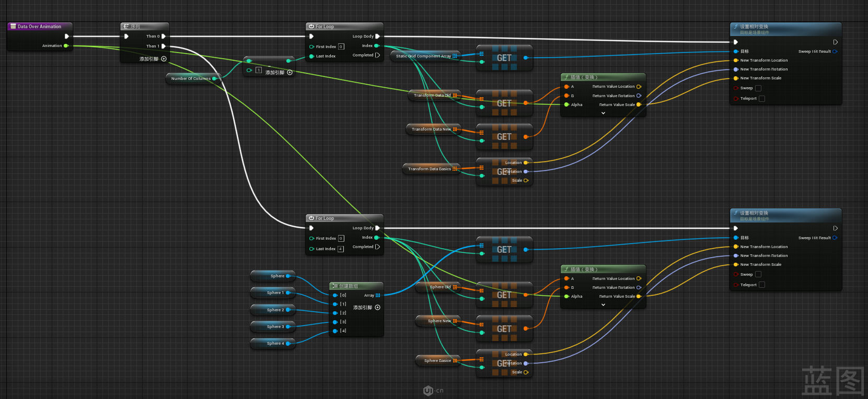Screen dimensions: 868x399
Task: Click the yellow New Transform Location pin, upper node
Action: (736, 61)
